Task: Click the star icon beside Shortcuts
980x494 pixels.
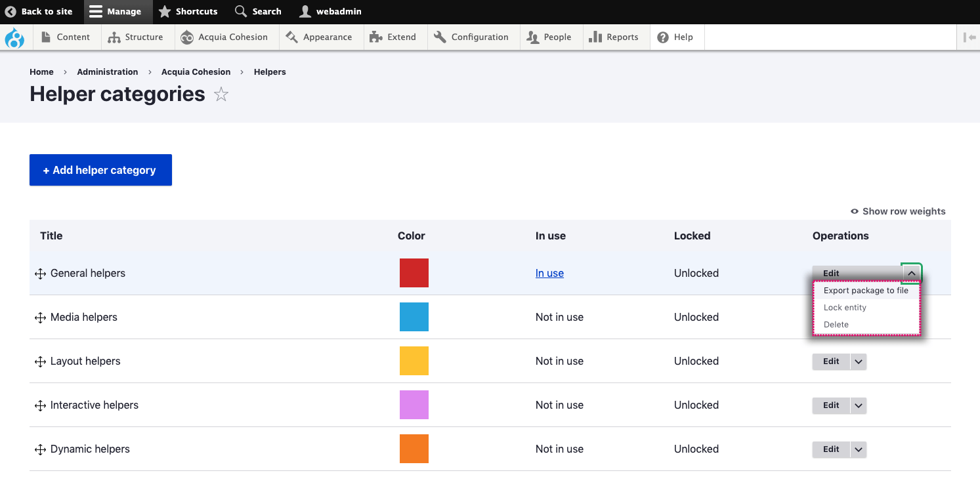Action: tap(165, 11)
